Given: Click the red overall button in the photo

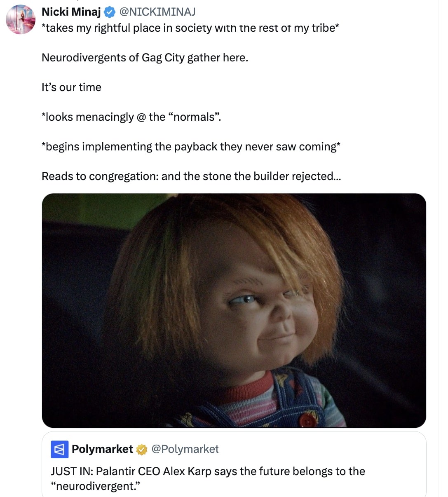Looking at the screenshot, I should point(307,420).
